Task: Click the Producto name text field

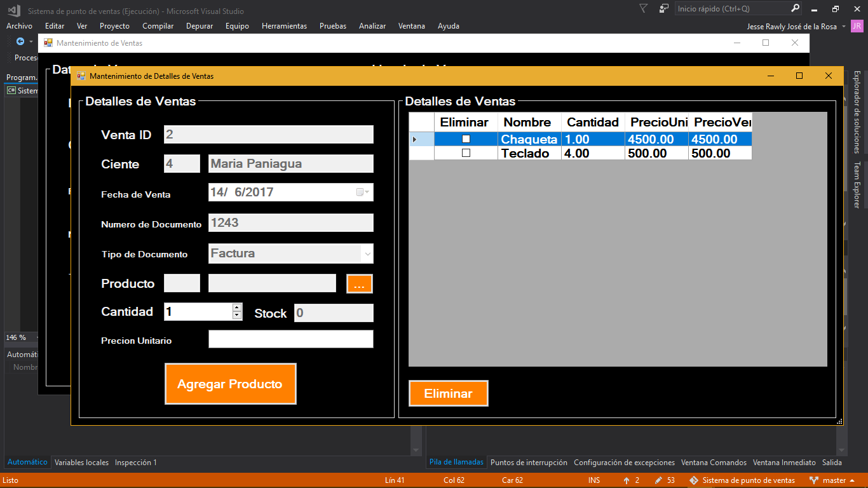Action: [x=272, y=283]
